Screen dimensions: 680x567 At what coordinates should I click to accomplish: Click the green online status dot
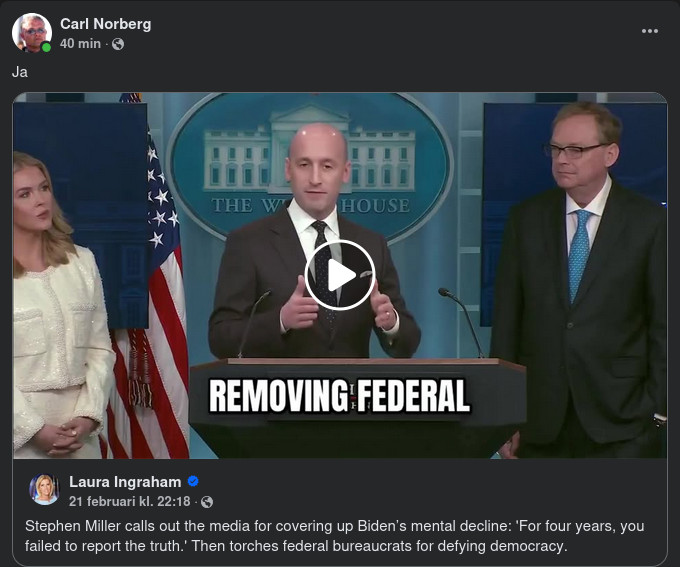[x=46, y=48]
